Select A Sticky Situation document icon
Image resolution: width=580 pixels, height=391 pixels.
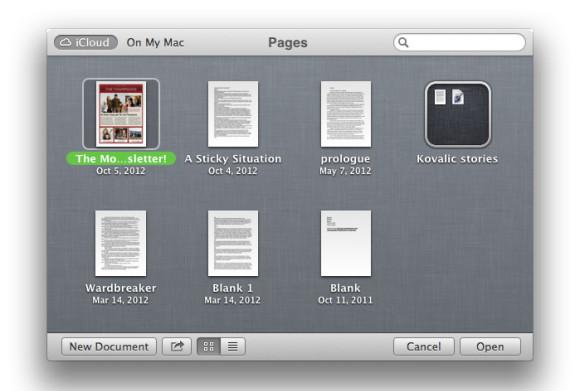point(233,114)
